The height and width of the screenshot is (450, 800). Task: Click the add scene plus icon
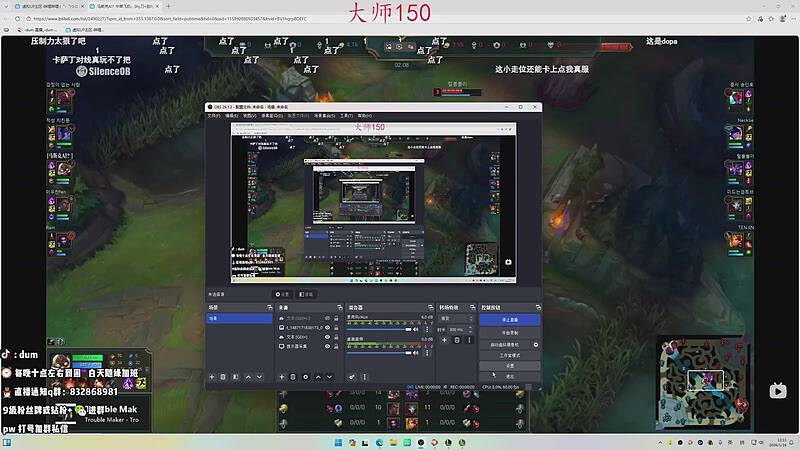point(211,377)
